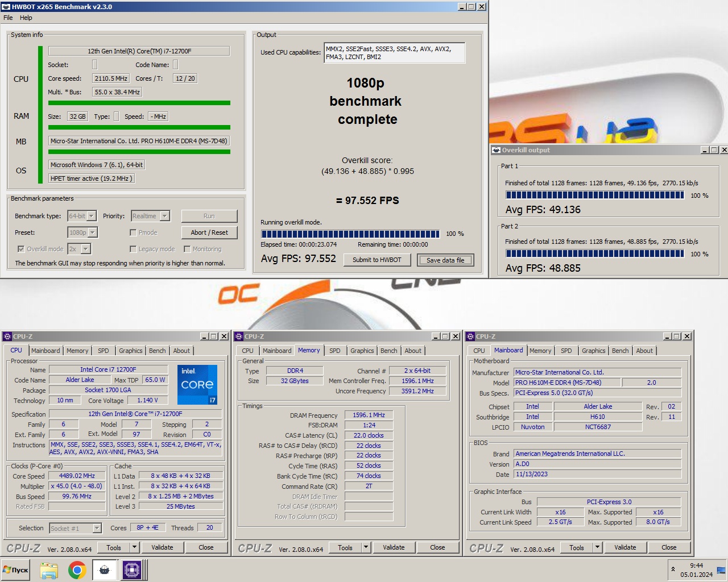Switch to Bench tab in left CPU-Z
The height and width of the screenshot is (582, 728).
[x=158, y=351]
